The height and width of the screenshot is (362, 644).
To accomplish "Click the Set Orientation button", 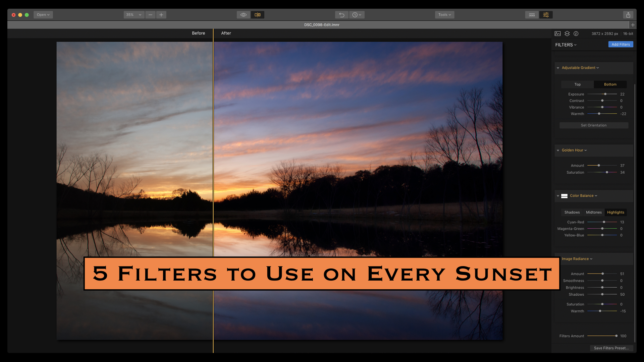I will pos(594,125).
